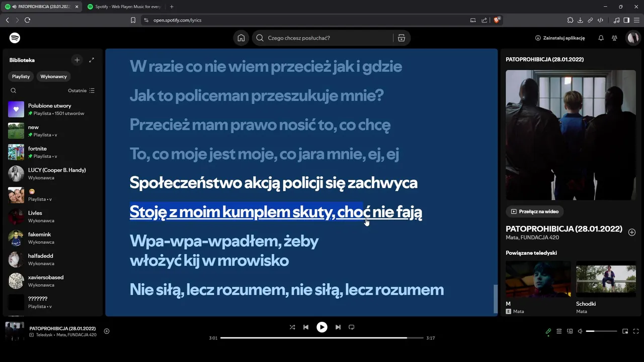Open the Ostatnie sort order dropdown
The width and height of the screenshot is (644, 362).
(81, 90)
